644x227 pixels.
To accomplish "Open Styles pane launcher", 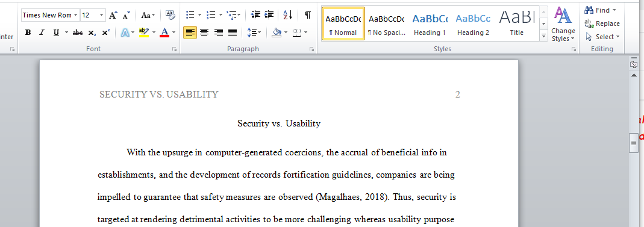I will coord(574,49).
